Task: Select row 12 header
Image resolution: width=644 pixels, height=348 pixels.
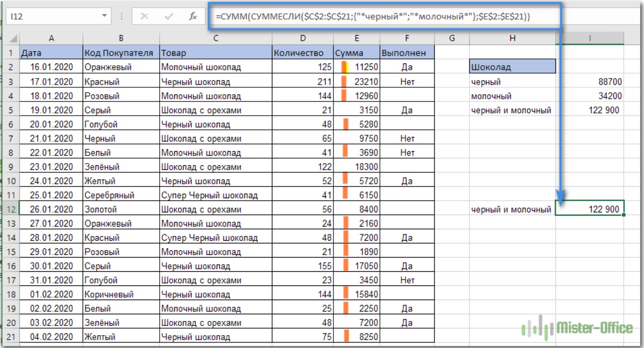Action: tap(12, 210)
